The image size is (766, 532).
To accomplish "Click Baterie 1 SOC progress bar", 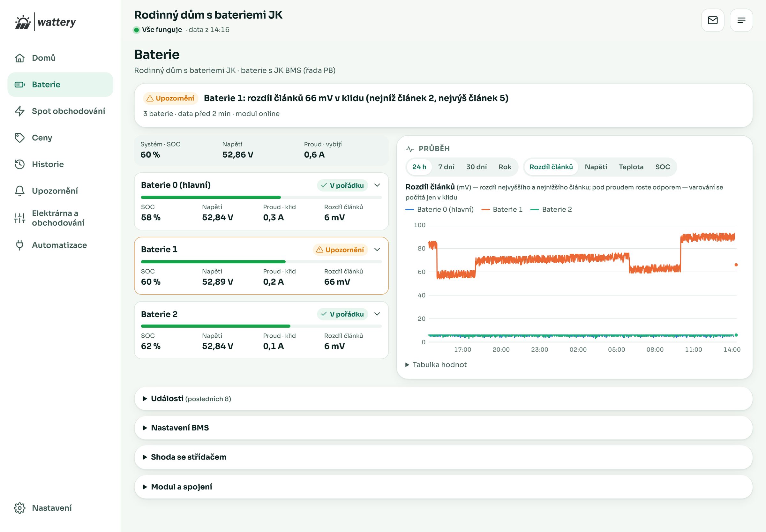I will (x=261, y=262).
